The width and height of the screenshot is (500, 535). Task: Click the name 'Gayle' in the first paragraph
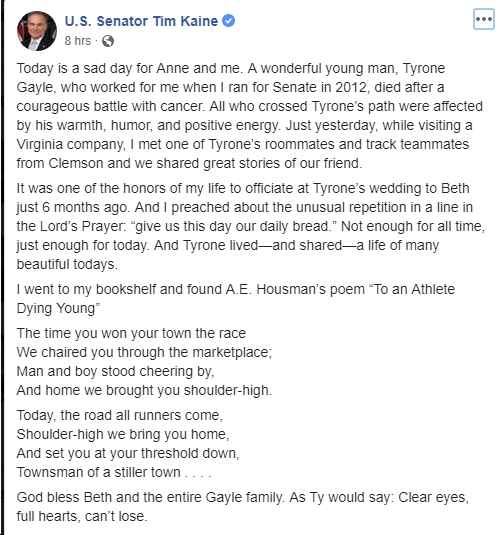[x=35, y=88]
